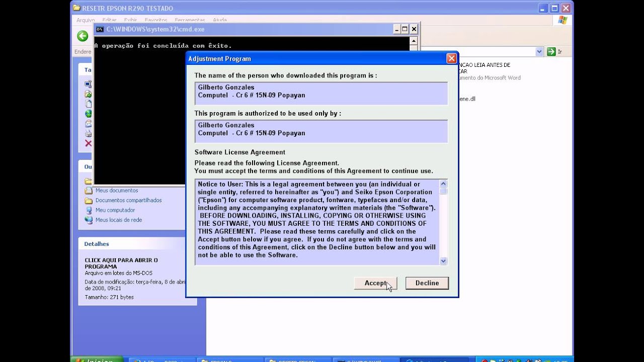Maximize the cmd.exe window

coord(405,29)
